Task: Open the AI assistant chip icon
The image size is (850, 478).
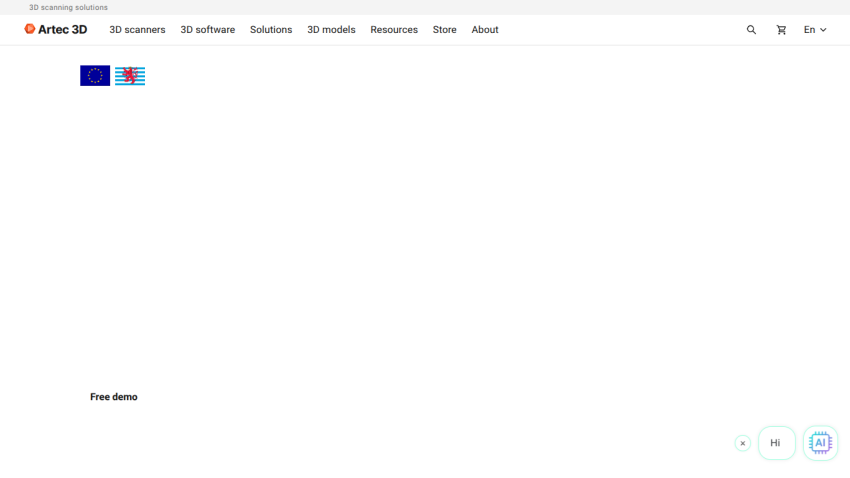Action: (820, 443)
